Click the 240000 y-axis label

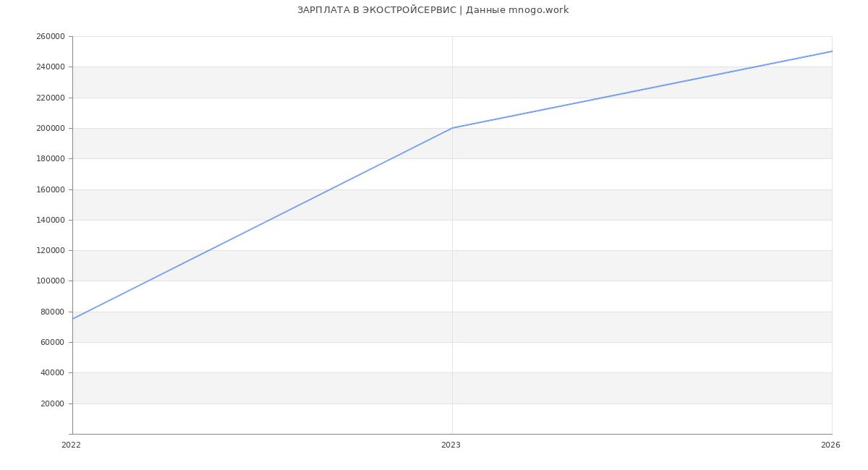coord(50,67)
